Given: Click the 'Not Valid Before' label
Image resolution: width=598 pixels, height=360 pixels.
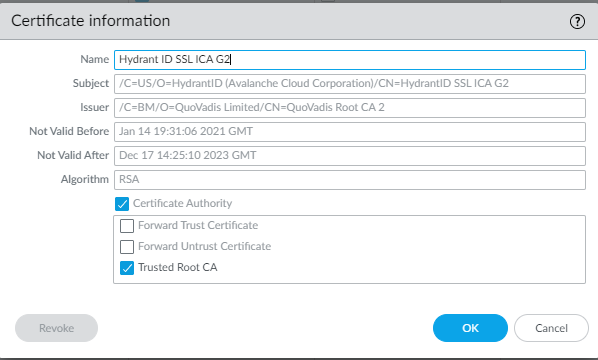Looking at the screenshot, I should 69,132.
